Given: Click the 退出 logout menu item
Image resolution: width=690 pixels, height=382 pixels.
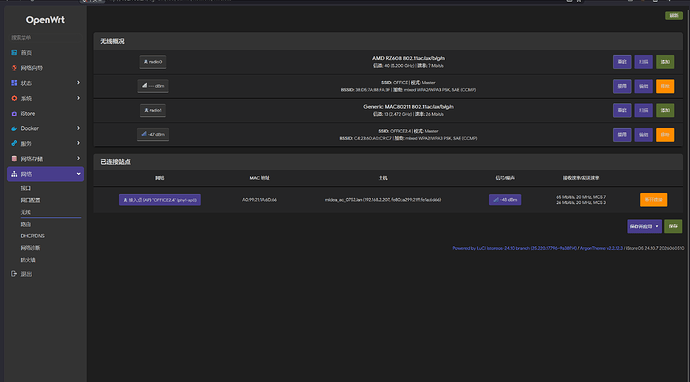Looking at the screenshot, I should (x=26, y=274).
